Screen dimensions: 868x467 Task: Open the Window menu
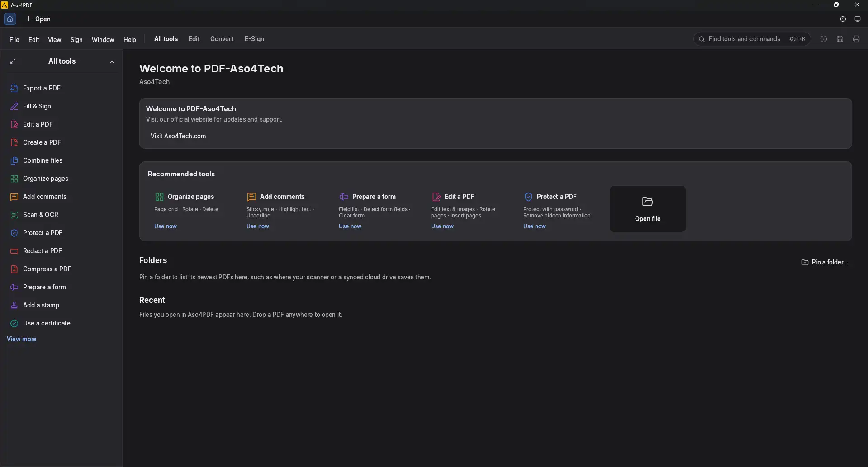point(103,39)
